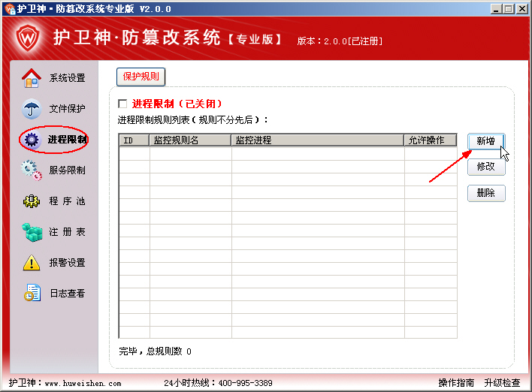Go to 文件保护 section
The height and width of the screenshot is (392, 532).
coord(67,109)
